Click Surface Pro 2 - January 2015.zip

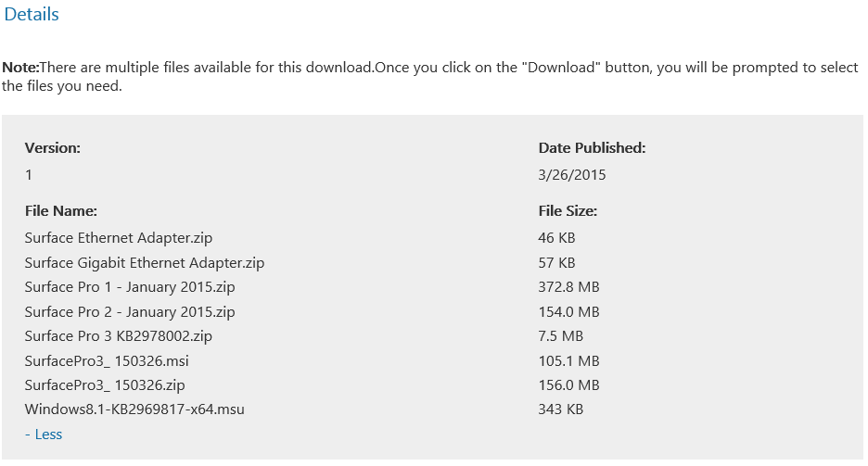[130, 312]
